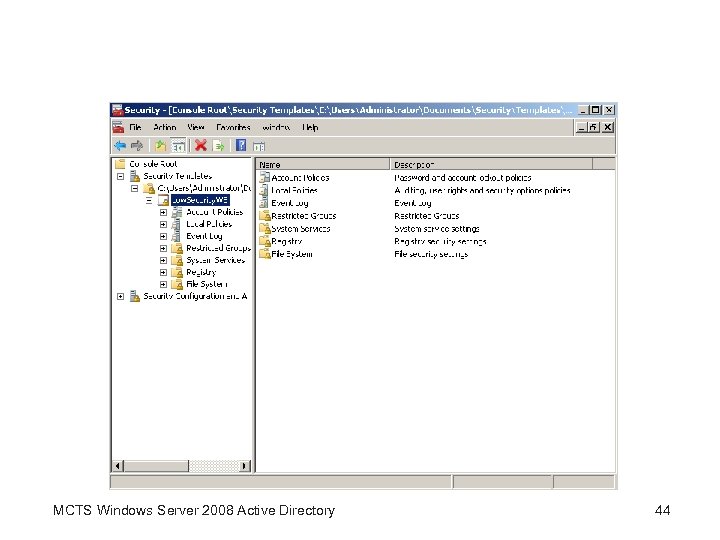The image size is (720, 540).
Task: Open the View menu
Action: pyautogui.click(x=196, y=127)
